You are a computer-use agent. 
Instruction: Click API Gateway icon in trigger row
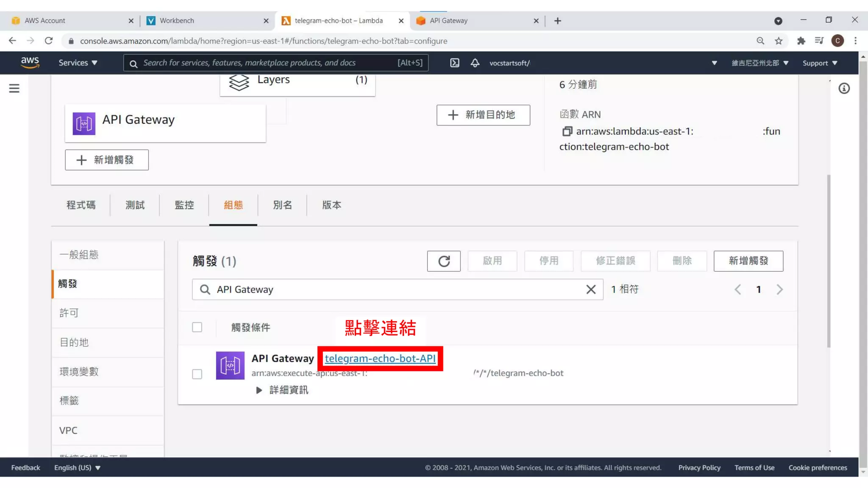pyautogui.click(x=230, y=365)
